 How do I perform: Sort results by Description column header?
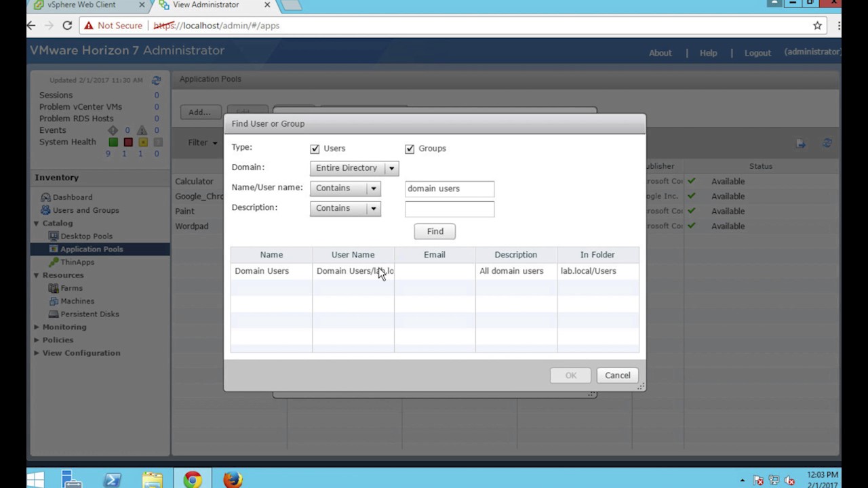[x=516, y=255]
